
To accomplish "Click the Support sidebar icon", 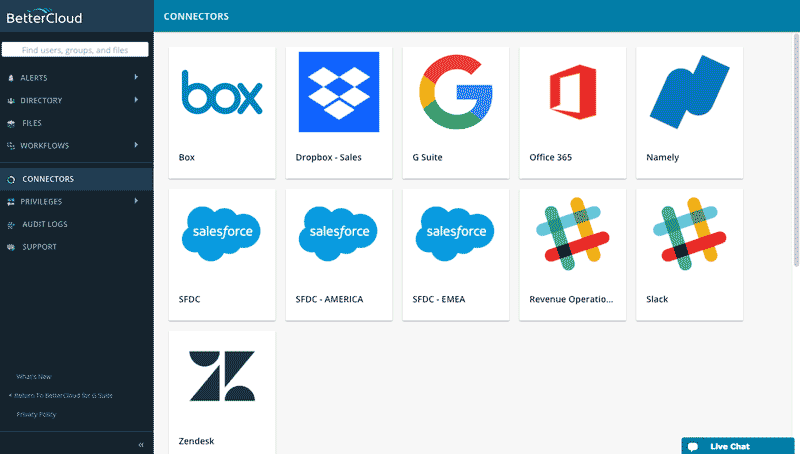I will [11, 247].
